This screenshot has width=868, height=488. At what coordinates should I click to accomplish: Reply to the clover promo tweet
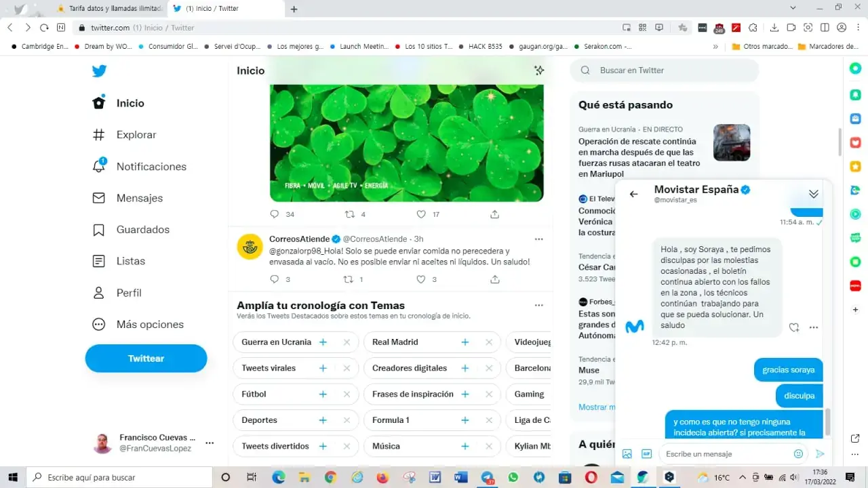[x=275, y=214]
